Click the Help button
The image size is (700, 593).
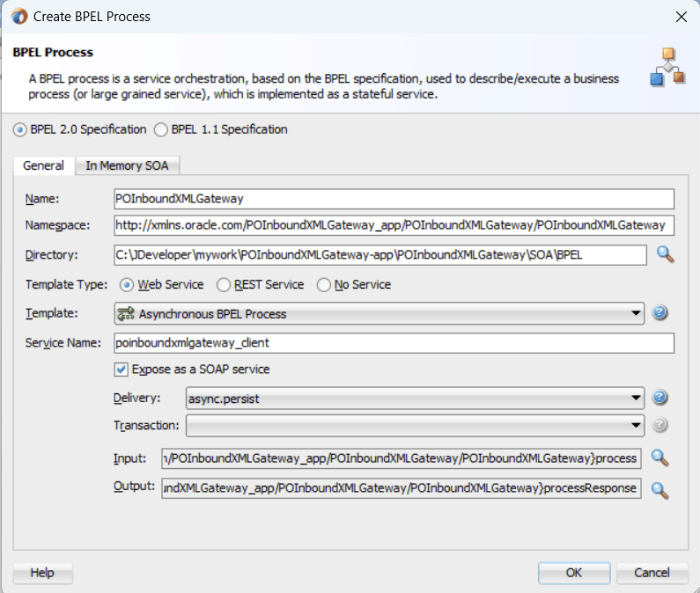coord(42,573)
